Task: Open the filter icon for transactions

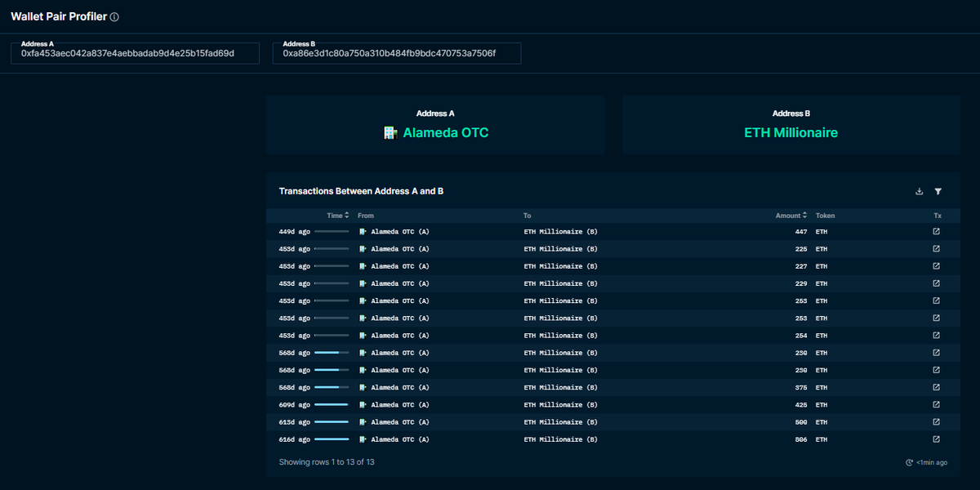Action: point(938,191)
